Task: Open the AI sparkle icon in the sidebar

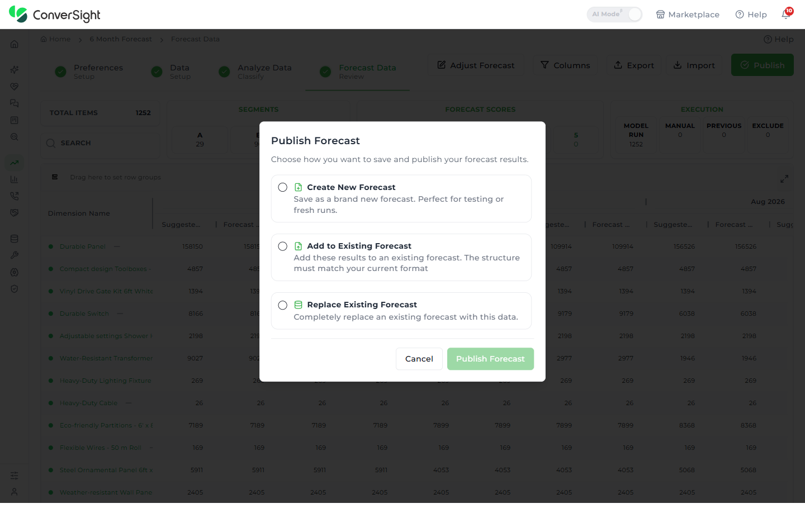Action: coord(15,70)
